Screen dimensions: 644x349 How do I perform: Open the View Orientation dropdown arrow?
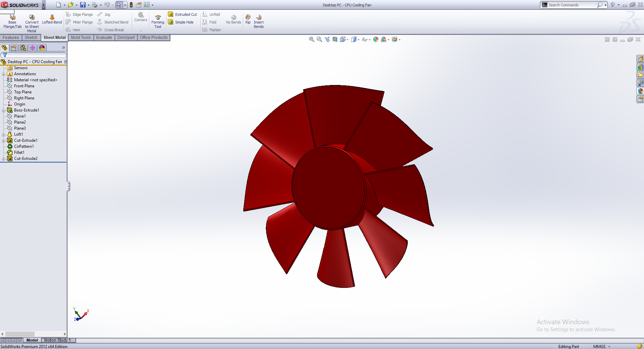click(x=347, y=40)
